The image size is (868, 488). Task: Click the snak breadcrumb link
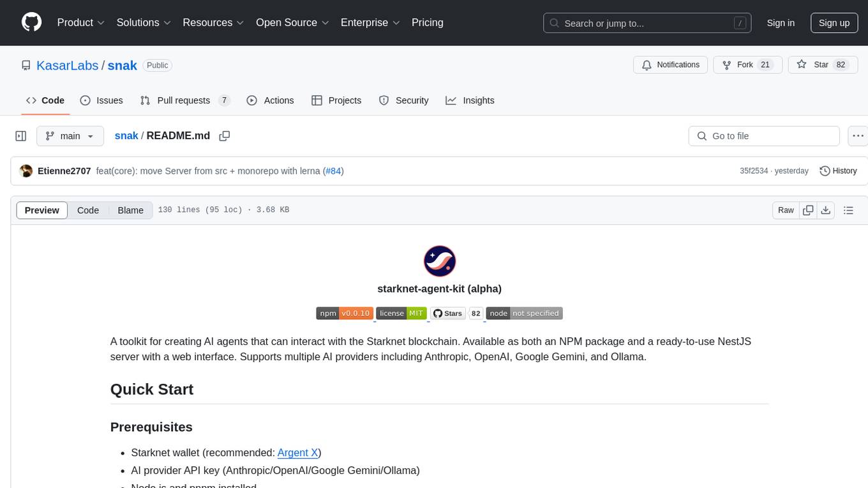coord(126,135)
